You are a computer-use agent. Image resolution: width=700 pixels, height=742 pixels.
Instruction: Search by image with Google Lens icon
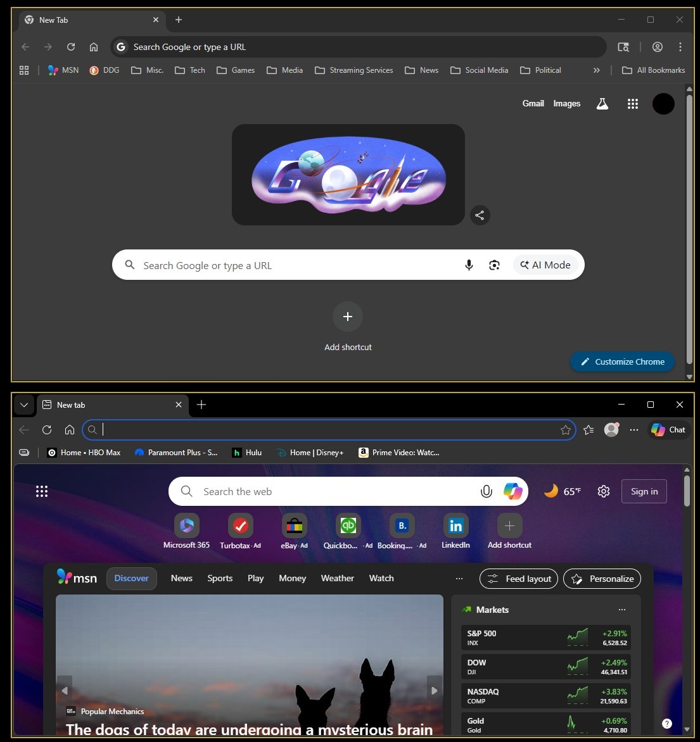coord(494,265)
